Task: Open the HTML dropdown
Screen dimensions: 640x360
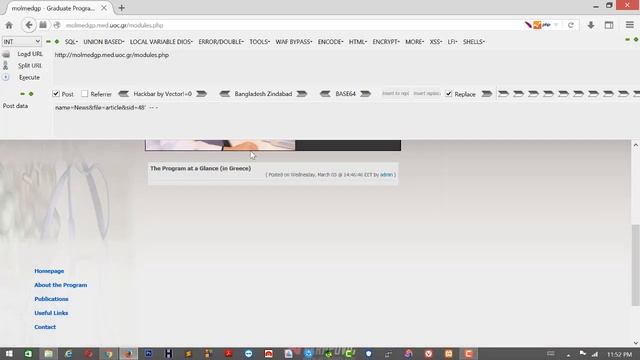Action: (358, 42)
